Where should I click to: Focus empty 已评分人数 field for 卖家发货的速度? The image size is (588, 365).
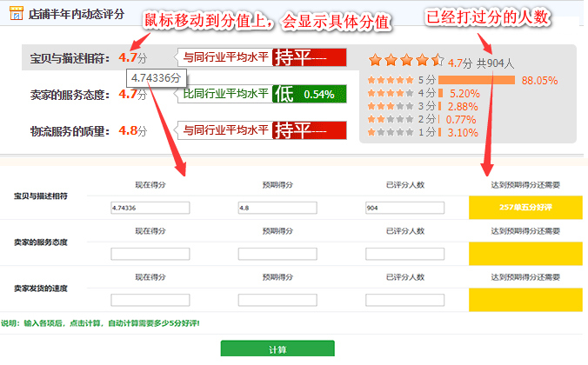point(404,300)
